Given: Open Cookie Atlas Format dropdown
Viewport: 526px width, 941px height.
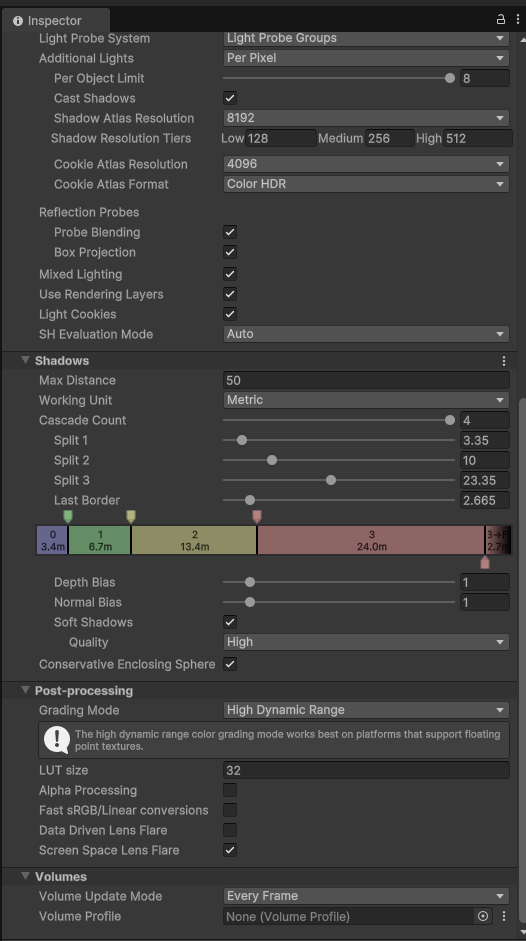Looking at the screenshot, I should click(366, 184).
